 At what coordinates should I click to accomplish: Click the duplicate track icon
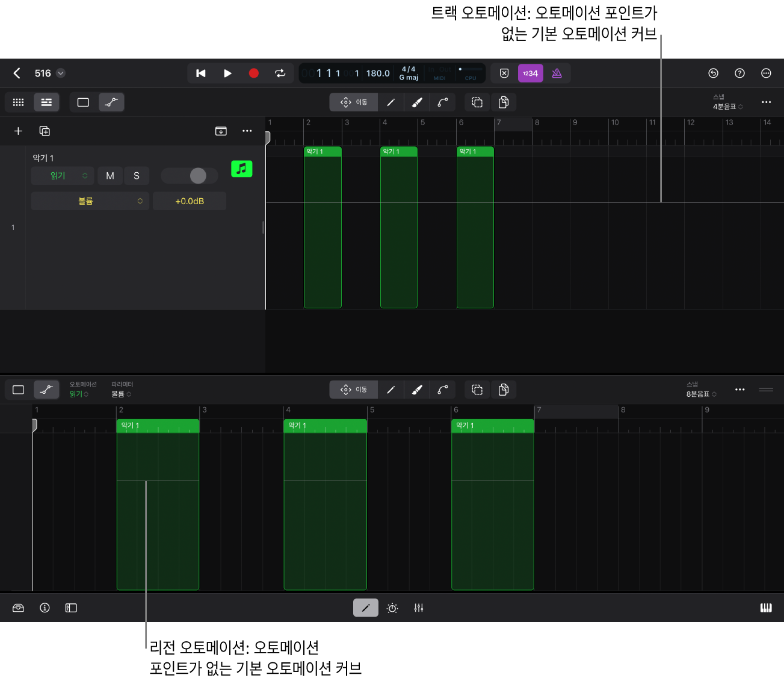click(x=45, y=131)
